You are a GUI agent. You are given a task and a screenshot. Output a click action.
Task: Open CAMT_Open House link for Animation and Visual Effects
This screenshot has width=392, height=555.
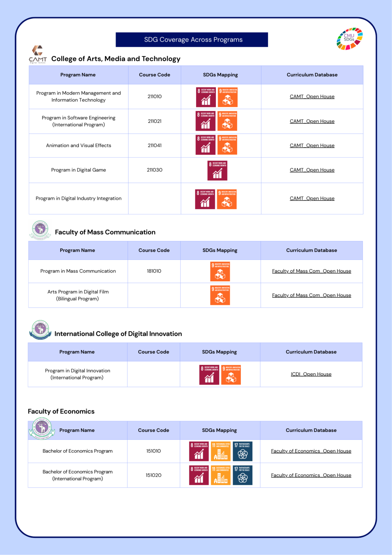tap(312, 146)
